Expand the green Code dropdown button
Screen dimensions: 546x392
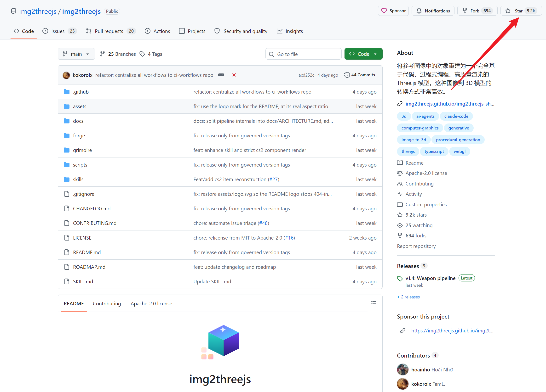[x=363, y=54]
